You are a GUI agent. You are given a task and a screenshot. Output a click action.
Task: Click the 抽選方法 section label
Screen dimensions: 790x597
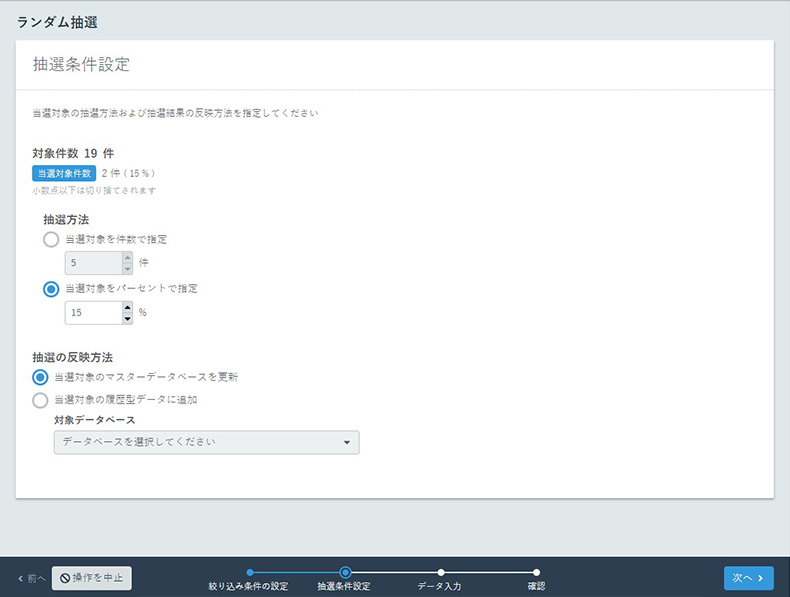[66, 220]
